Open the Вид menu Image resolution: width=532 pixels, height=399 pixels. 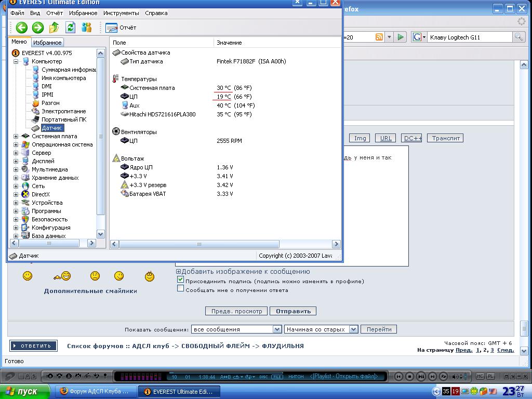35,13
